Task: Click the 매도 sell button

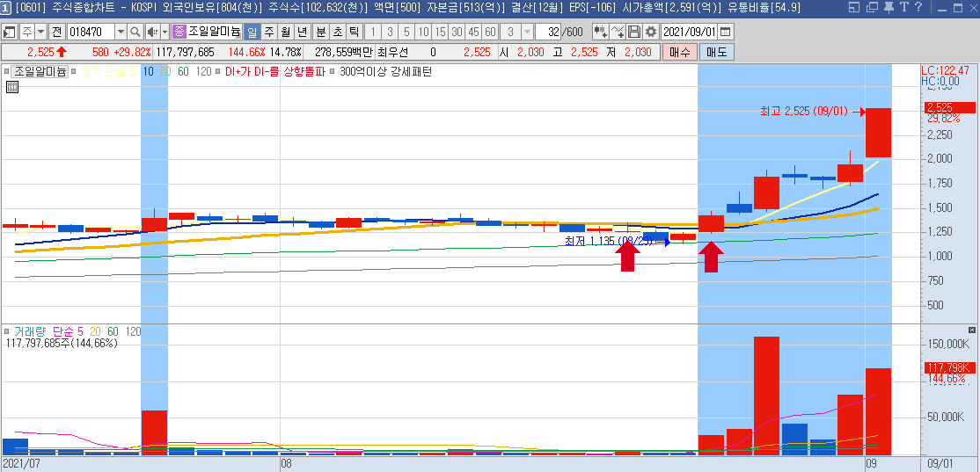Action: pyautogui.click(x=716, y=53)
